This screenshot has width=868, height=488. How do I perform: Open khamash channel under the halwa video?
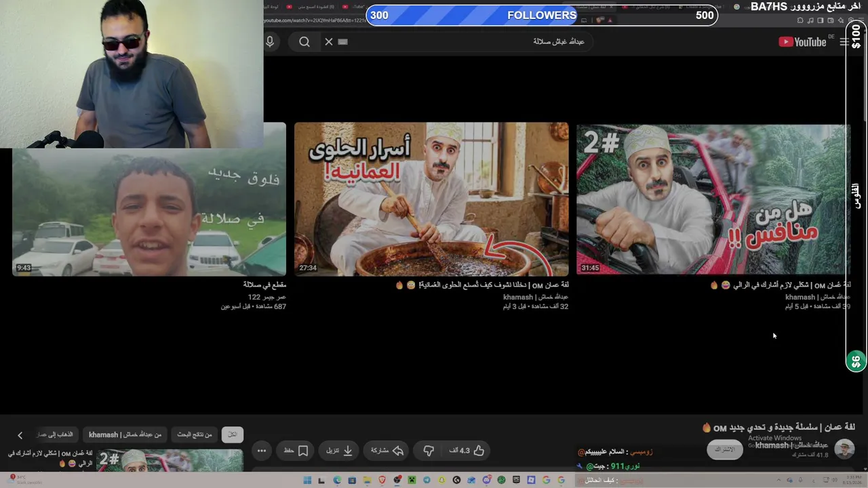point(536,297)
